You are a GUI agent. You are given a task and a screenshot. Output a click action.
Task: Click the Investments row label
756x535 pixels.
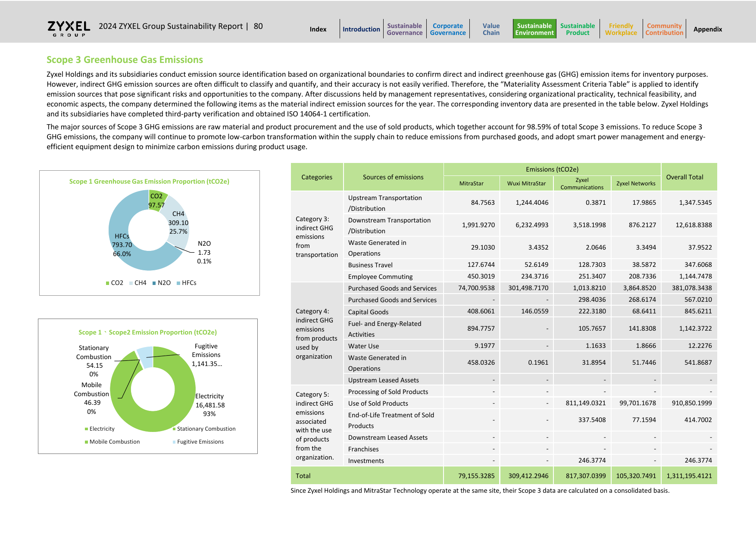(x=366, y=461)
